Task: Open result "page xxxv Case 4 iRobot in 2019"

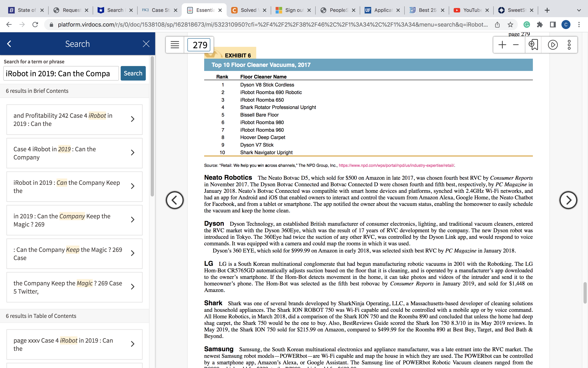Action: [74, 344]
